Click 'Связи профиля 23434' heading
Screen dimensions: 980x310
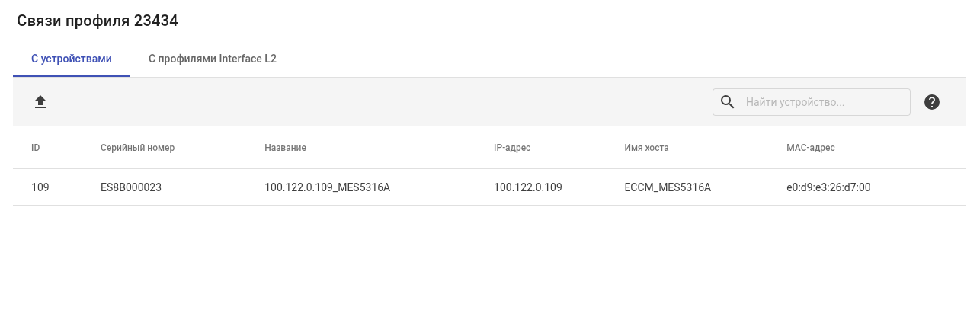[x=98, y=21]
